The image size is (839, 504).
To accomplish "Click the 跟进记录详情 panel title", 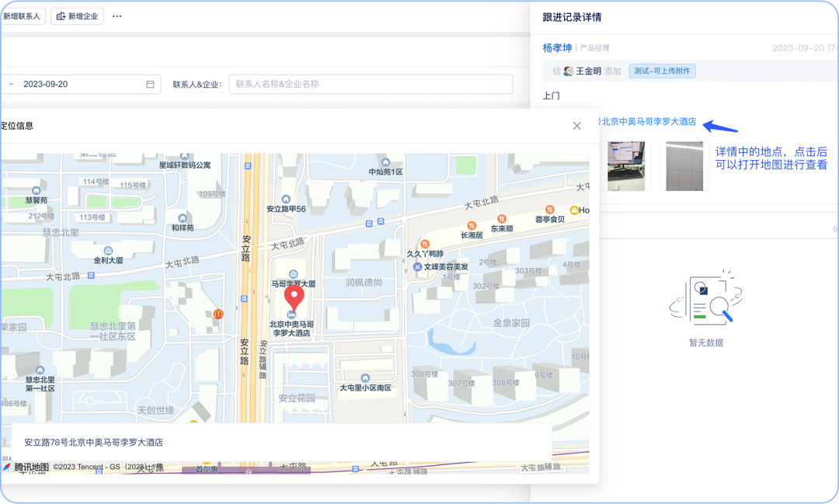I will coord(572,17).
